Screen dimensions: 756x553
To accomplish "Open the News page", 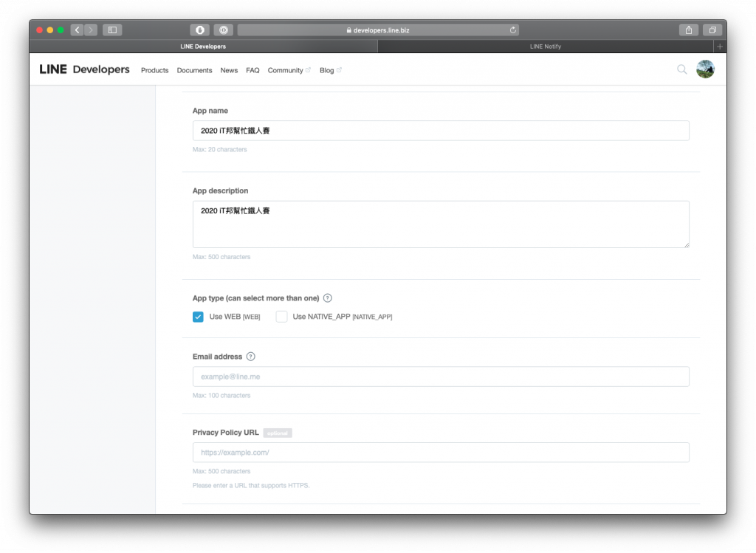I will [229, 70].
